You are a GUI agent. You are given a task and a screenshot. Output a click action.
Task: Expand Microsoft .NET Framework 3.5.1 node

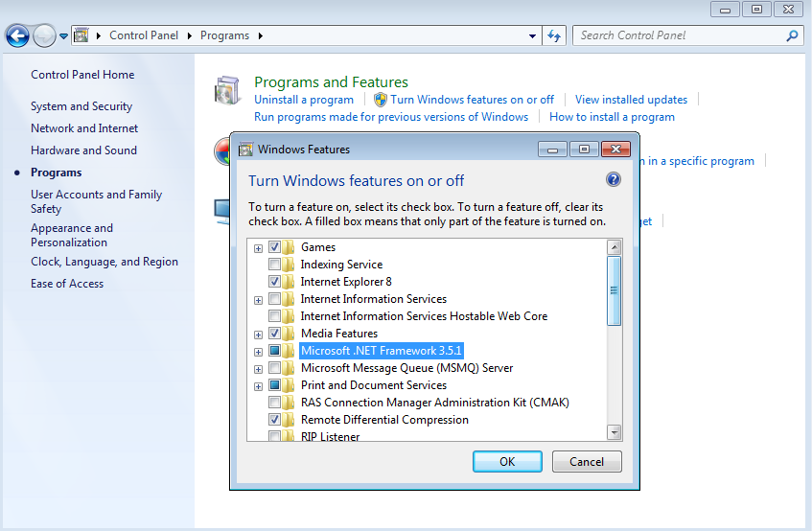tap(259, 352)
